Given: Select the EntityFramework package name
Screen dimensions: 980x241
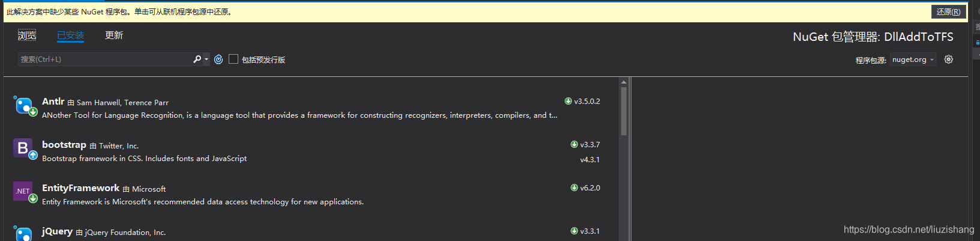Looking at the screenshot, I should pyautogui.click(x=80, y=188).
